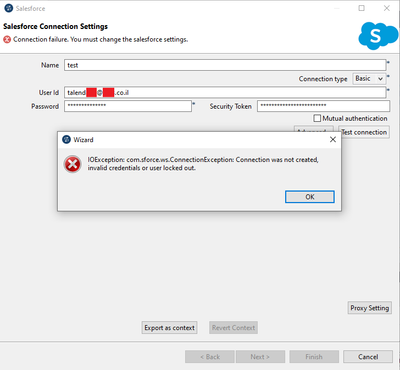Click the Salesforce window title icon
Image resolution: width=400 pixels, height=370 pixels.
9,8
